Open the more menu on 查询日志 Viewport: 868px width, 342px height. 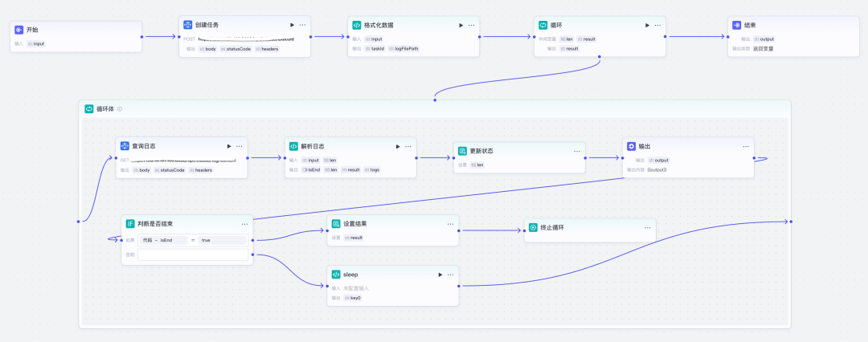240,146
